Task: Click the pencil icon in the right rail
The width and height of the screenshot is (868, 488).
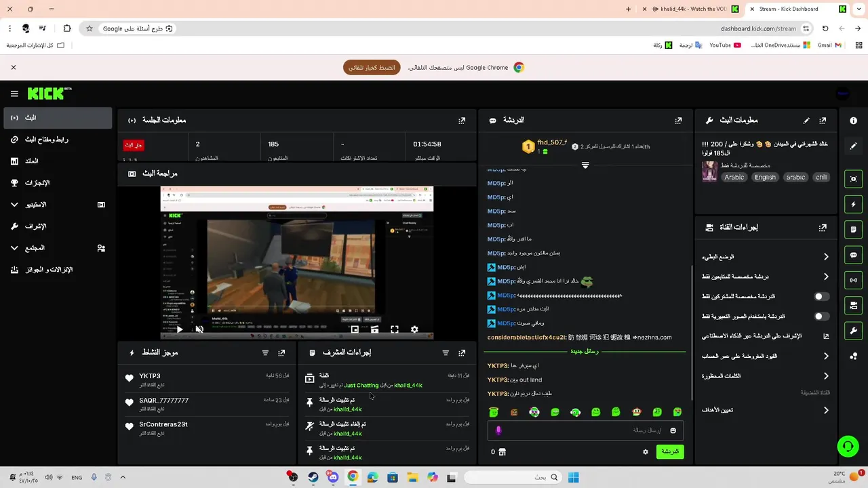Action: [853, 146]
